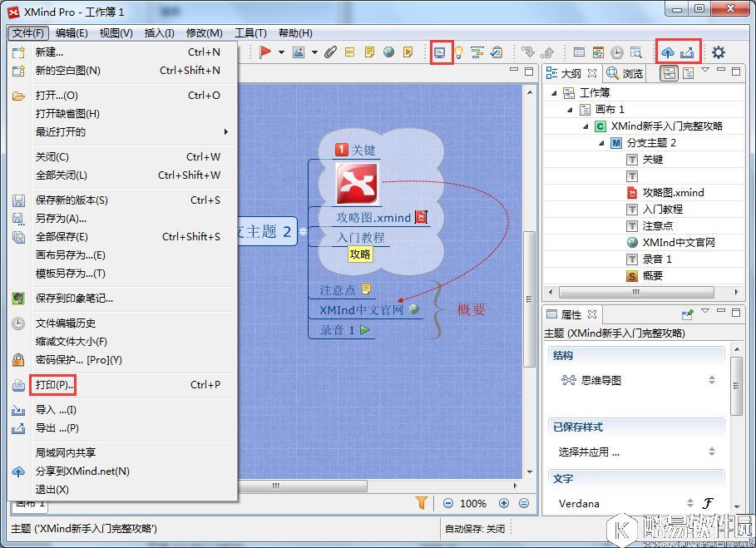Click the brainstorming light bulb icon

(x=457, y=52)
